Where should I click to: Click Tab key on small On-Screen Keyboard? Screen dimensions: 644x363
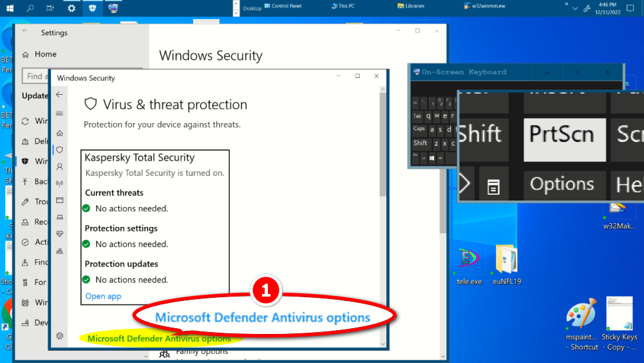[417, 116]
